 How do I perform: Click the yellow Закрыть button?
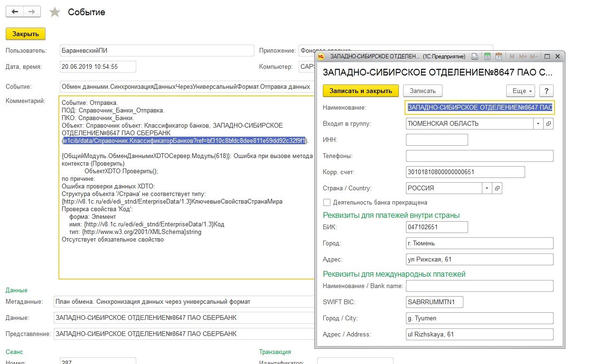26,34
